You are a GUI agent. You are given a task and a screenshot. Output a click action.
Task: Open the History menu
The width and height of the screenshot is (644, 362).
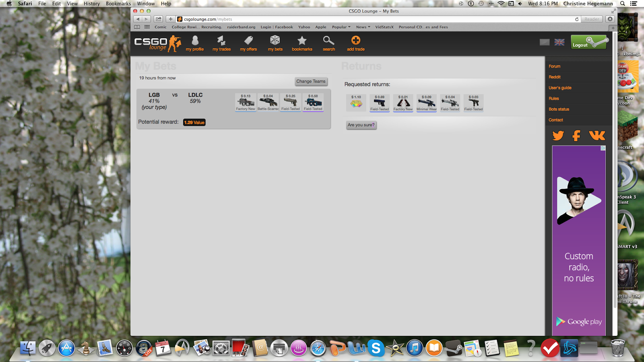pos(91,4)
